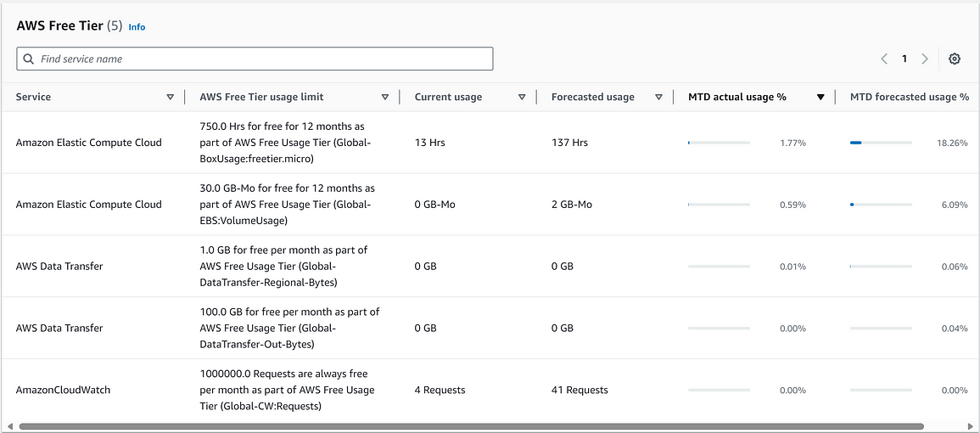Select Amazon Elastic Compute Cloud in EBS VolumeUsage row

[x=89, y=205]
